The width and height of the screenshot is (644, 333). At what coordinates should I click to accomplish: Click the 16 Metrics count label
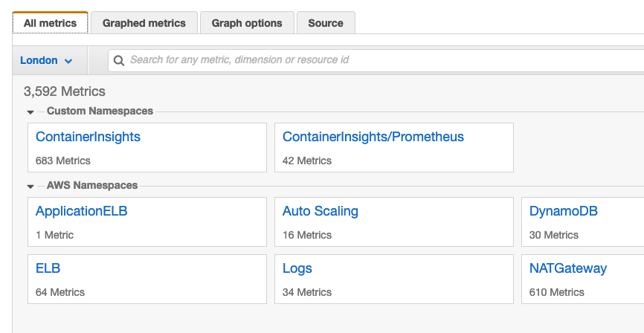pyautogui.click(x=307, y=235)
